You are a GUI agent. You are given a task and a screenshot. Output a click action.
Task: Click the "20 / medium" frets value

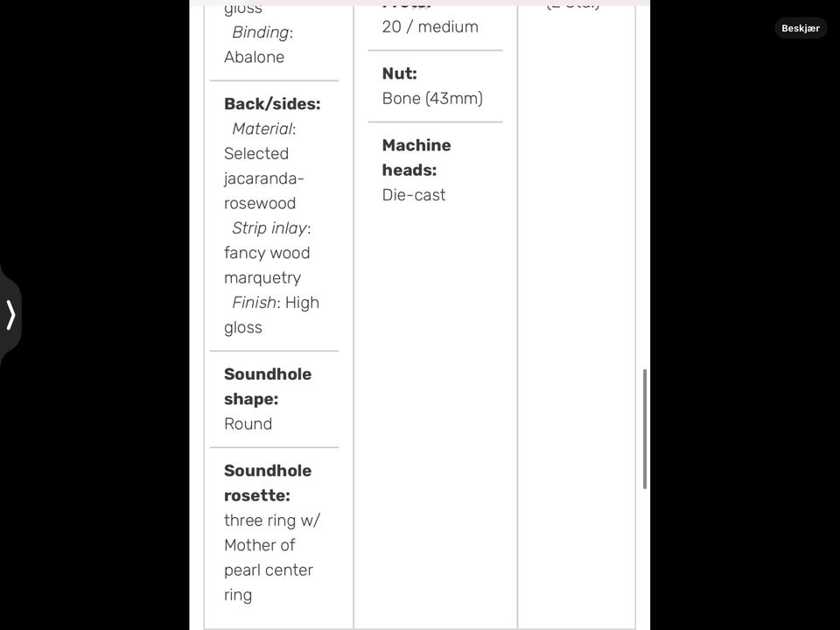click(x=430, y=27)
